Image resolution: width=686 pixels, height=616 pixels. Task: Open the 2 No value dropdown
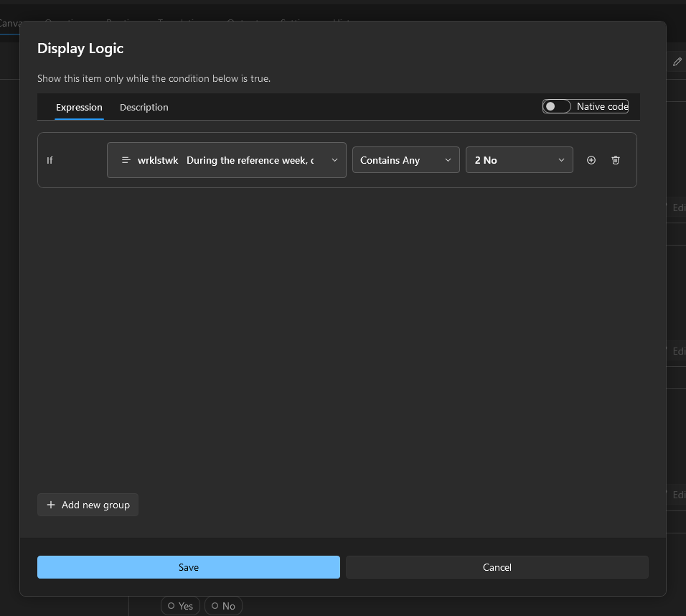coord(520,160)
